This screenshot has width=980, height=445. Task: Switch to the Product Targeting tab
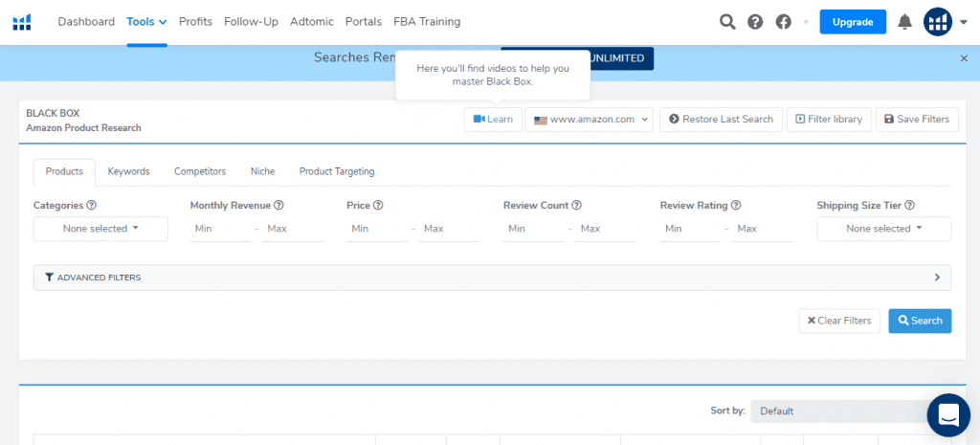[337, 172]
